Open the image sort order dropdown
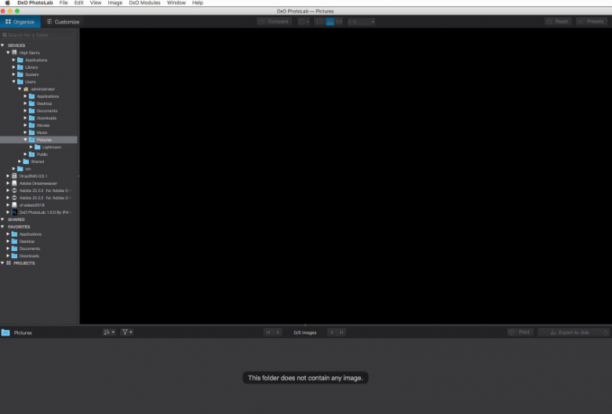The width and height of the screenshot is (612, 414). click(109, 332)
